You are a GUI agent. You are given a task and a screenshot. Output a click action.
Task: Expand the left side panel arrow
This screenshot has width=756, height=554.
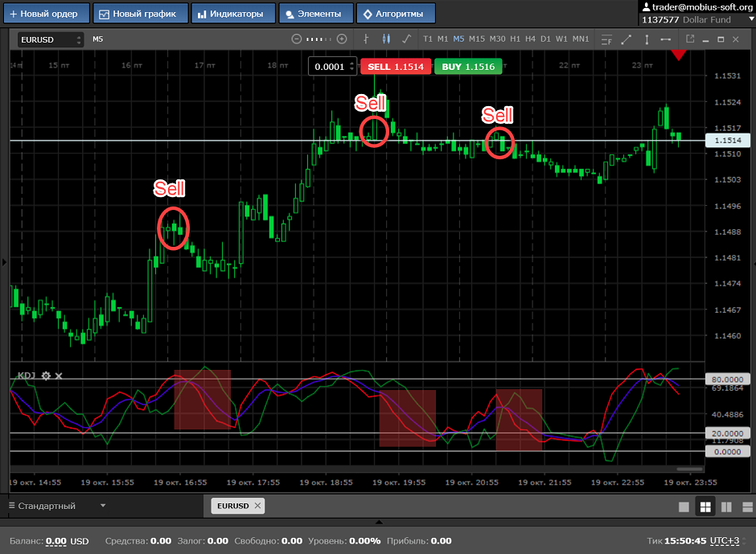(x=4, y=262)
